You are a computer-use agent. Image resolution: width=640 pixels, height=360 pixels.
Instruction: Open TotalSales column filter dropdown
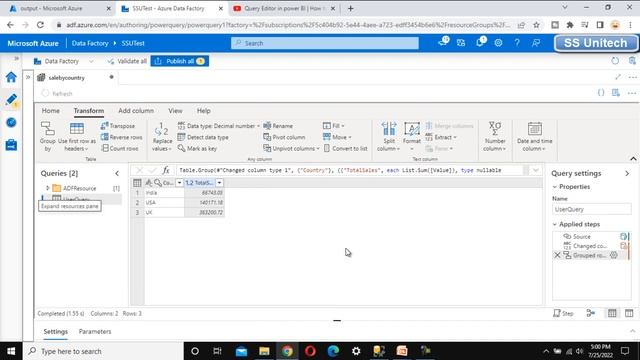point(220,183)
